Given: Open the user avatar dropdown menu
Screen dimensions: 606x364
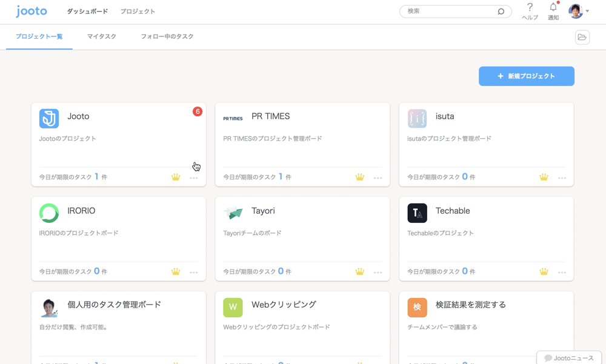Looking at the screenshot, I should (x=579, y=11).
